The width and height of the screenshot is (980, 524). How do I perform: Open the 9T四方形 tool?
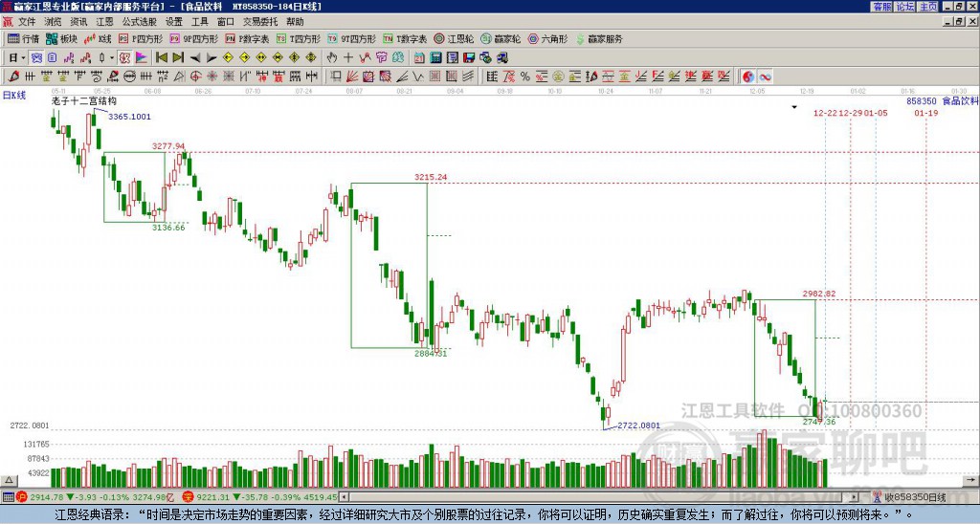click(351, 38)
